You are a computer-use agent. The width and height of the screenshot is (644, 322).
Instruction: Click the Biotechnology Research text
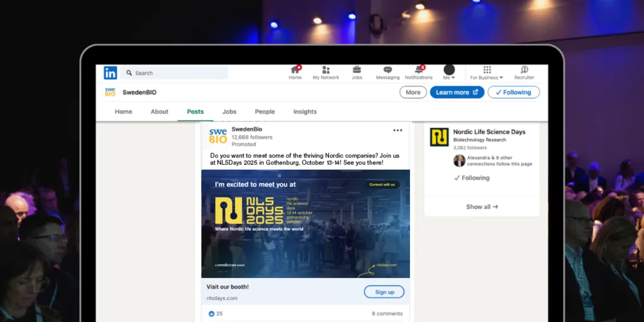[480, 140]
